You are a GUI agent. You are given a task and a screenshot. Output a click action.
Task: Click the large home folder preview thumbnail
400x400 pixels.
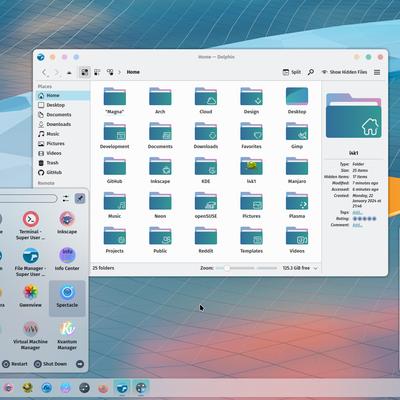pos(354,116)
